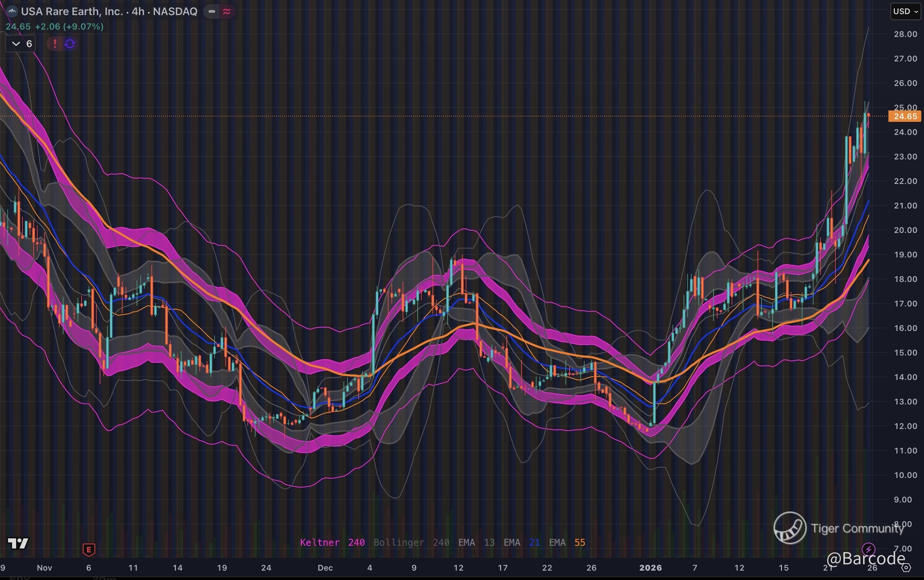
Task: Click the gray dash market status pill
Action: point(212,11)
